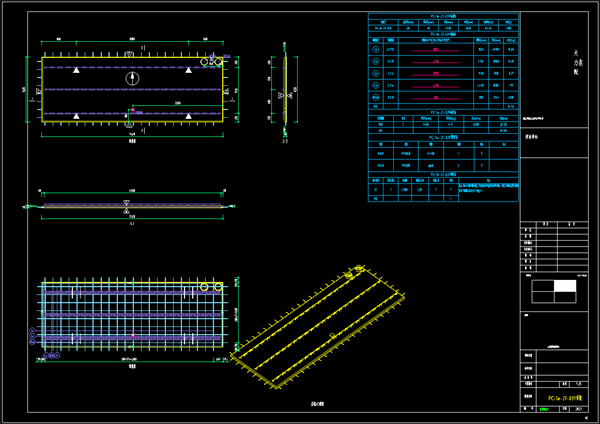Pick the yellow isometric slab model

click(x=317, y=327)
